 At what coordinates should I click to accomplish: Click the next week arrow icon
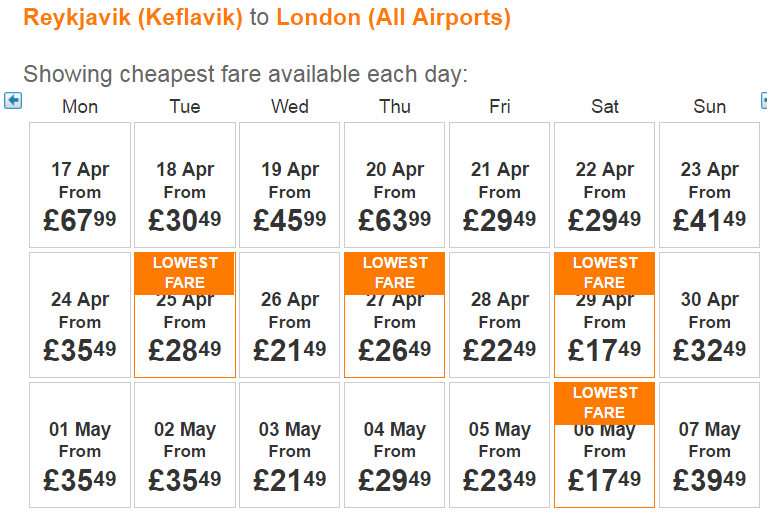pos(764,100)
